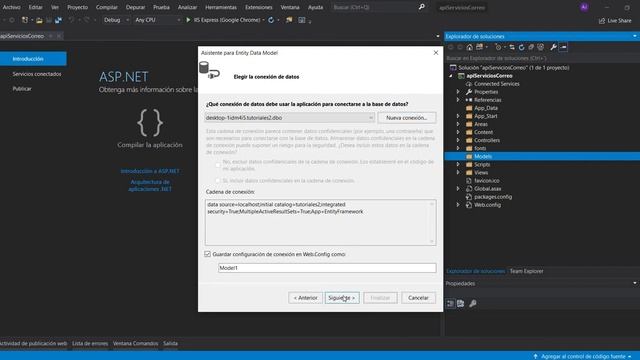Open the Compilar menu
Screen dimensions: 640x360
pos(107,7)
